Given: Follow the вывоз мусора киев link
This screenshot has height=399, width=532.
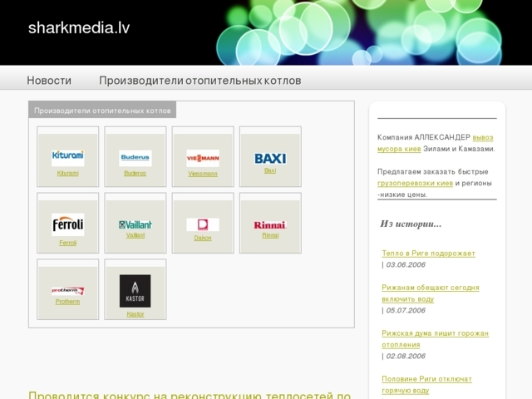Looking at the screenshot, I should (x=436, y=143).
